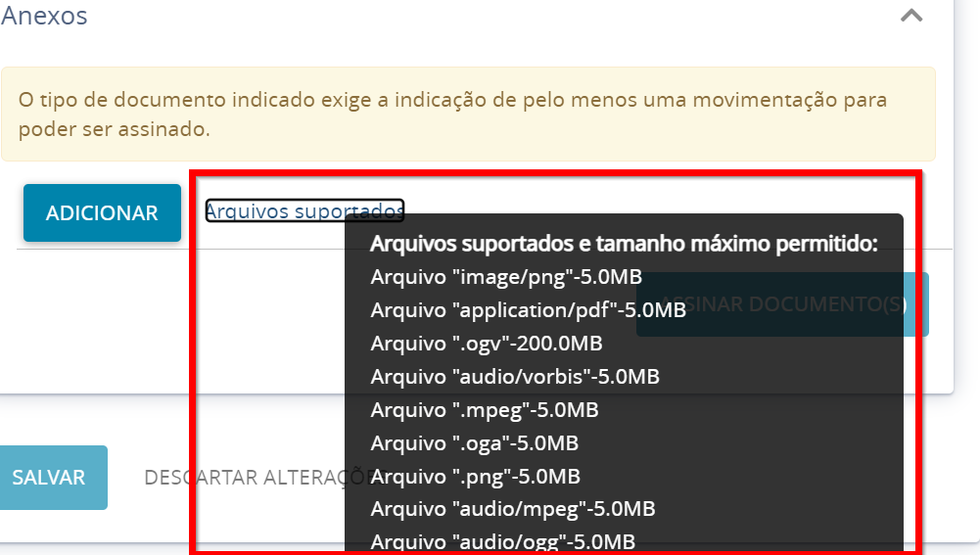
Task: Select the '.mpeg' file type line
Action: pos(484,410)
